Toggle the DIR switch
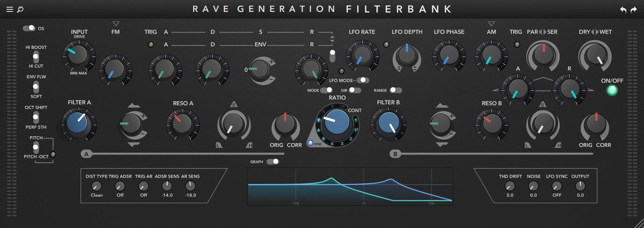The image size is (644, 228). [355, 90]
